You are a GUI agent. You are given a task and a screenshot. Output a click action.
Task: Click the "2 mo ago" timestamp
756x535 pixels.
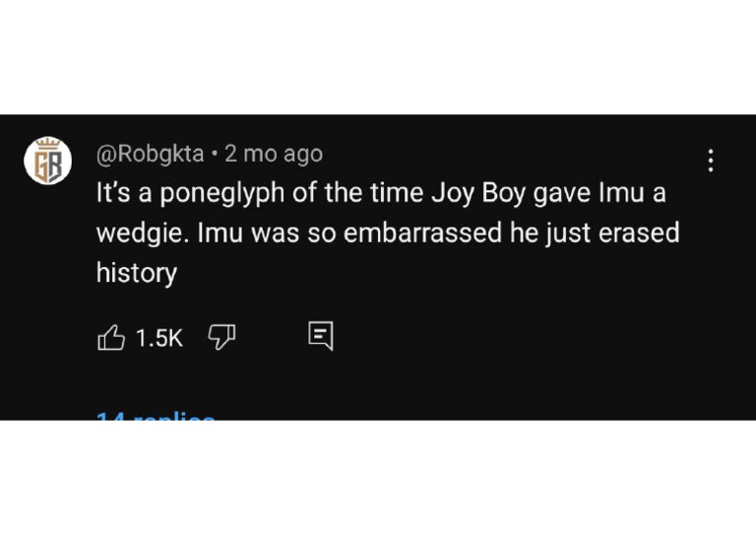273,154
